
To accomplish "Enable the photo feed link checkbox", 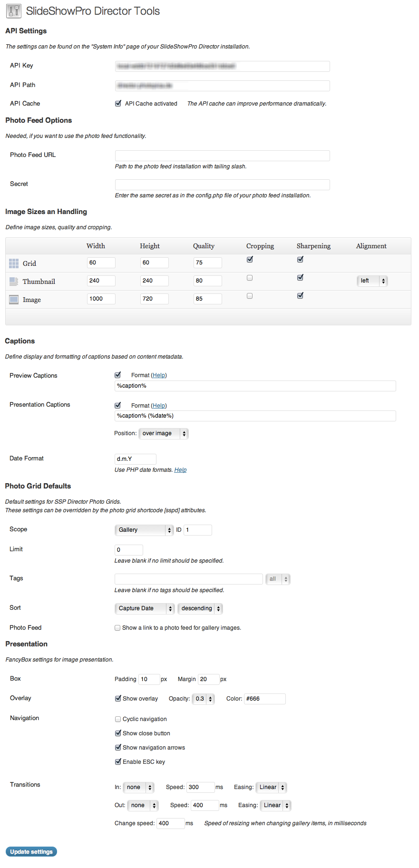I will [117, 628].
